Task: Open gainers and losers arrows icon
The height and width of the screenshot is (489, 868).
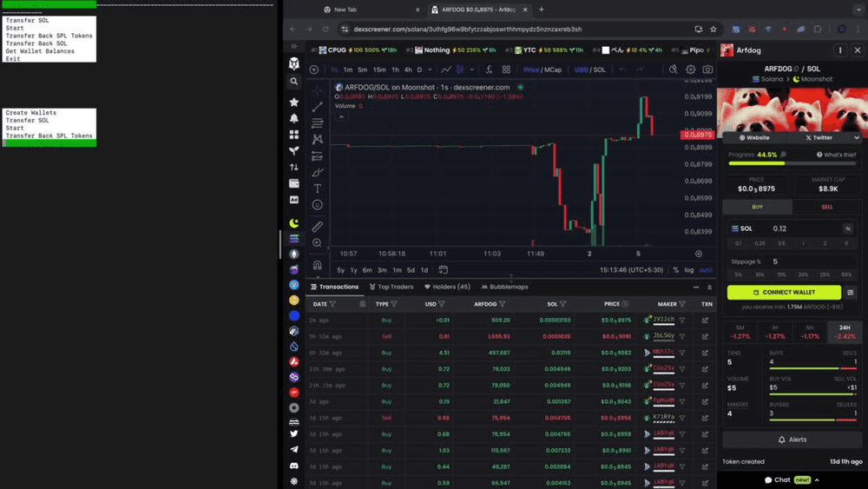Action: point(294,168)
